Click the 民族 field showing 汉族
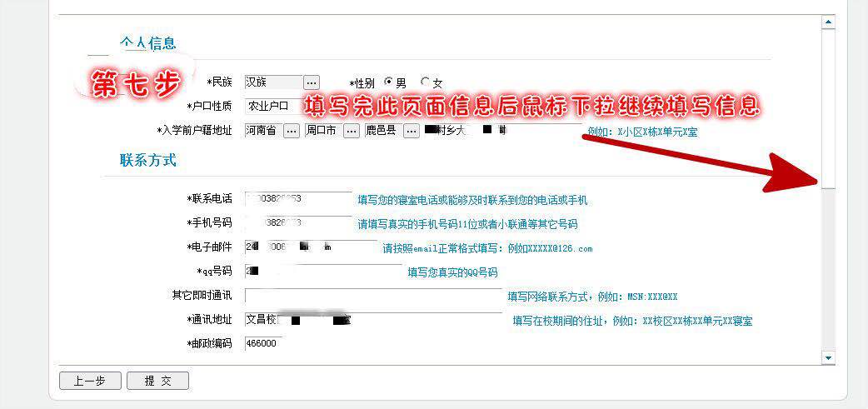 [x=272, y=82]
